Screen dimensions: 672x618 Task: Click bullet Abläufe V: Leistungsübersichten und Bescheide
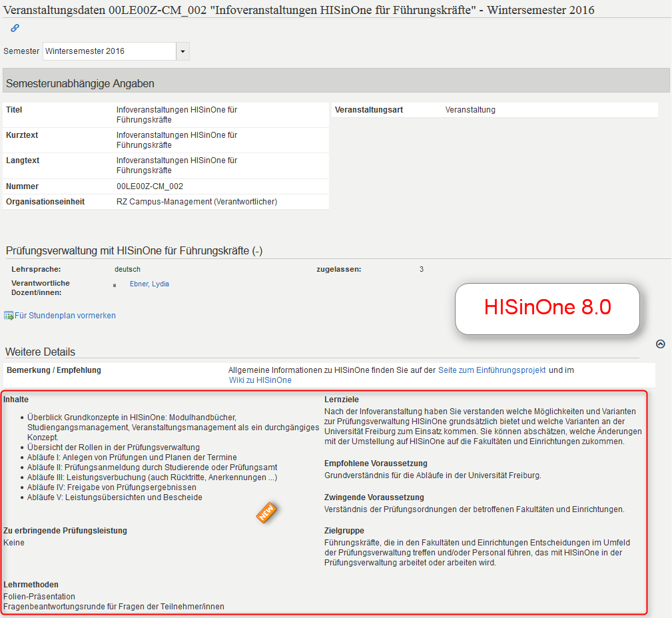115,497
